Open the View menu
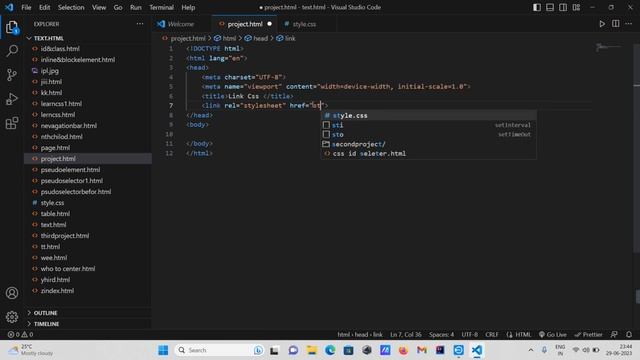This screenshot has height=360, width=640. point(99,7)
